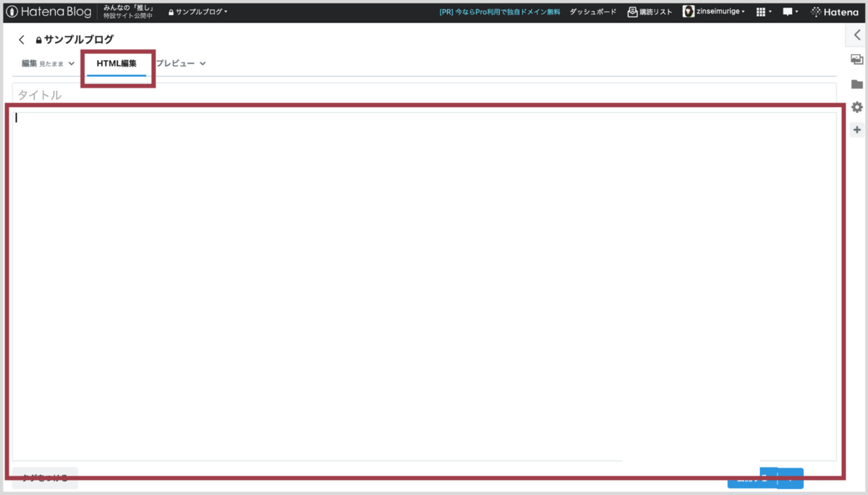Open the zinseimurige user menu
This screenshot has width=868, height=495.
(x=714, y=12)
